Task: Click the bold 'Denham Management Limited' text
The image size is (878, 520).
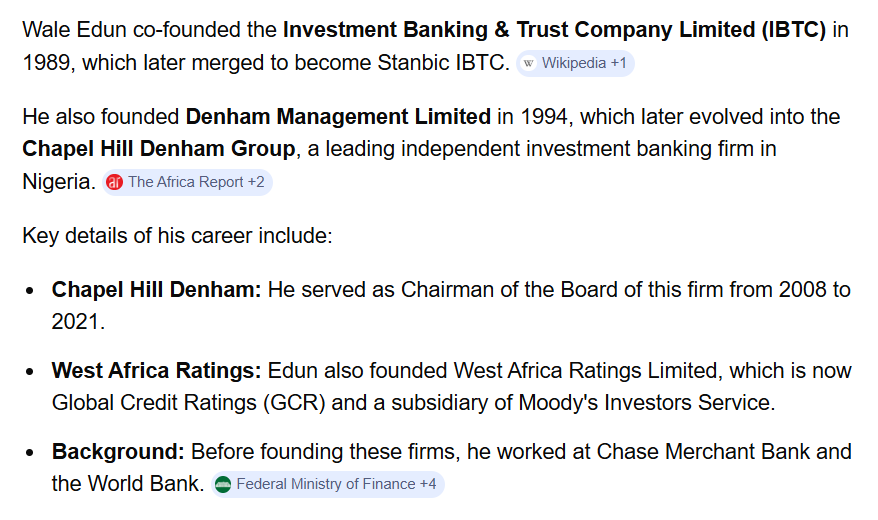Action: [338, 117]
